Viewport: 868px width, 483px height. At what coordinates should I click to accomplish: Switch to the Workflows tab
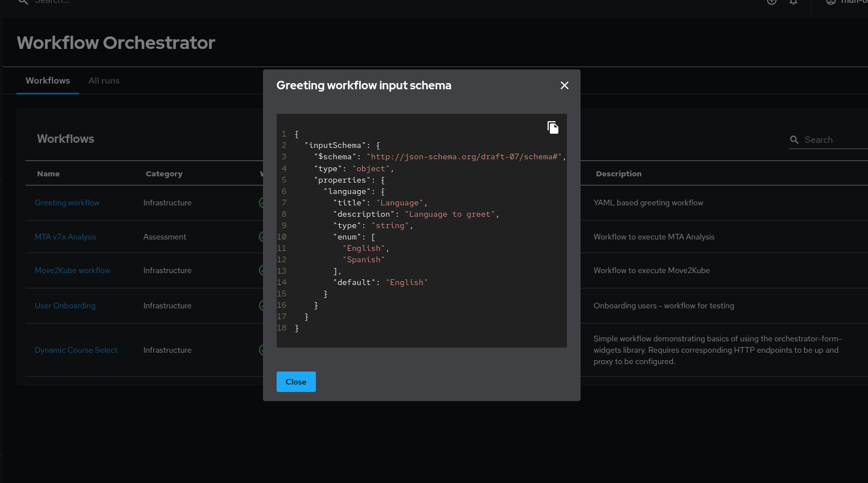pyautogui.click(x=48, y=81)
